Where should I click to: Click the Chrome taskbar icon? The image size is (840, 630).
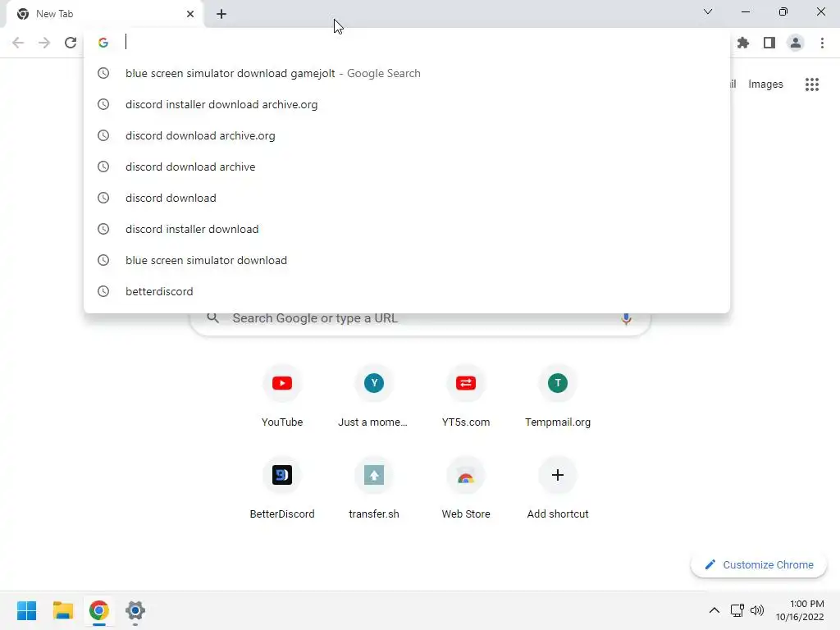(x=98, y=610)
